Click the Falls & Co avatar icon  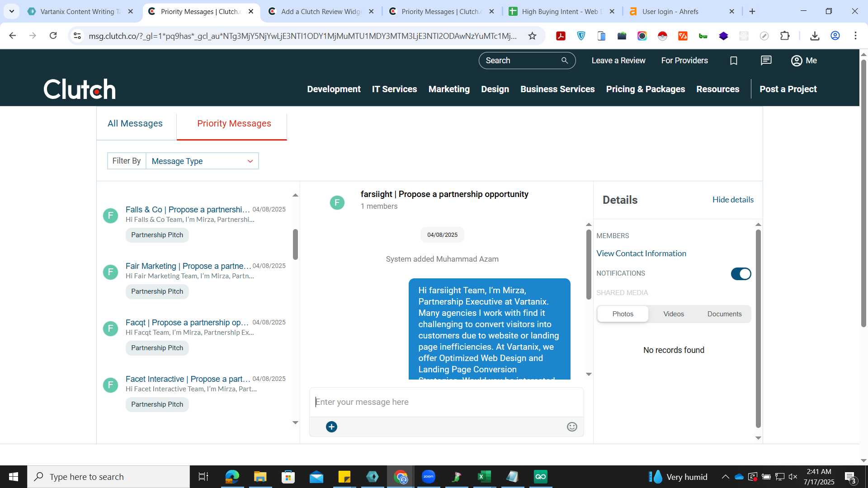point(110,216)
